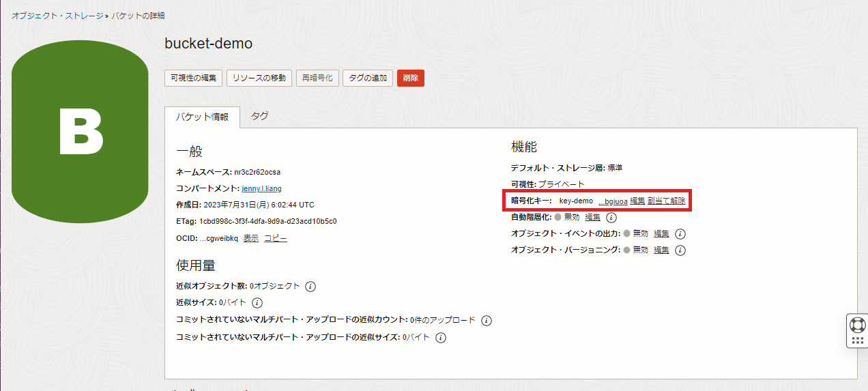Click the red 削除 button

click(411, 78)
